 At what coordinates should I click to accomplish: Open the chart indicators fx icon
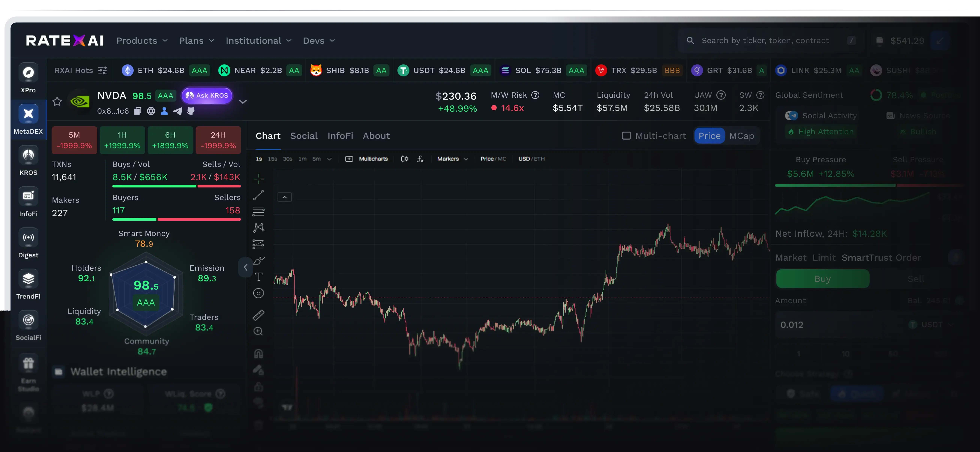coord(420,159)
